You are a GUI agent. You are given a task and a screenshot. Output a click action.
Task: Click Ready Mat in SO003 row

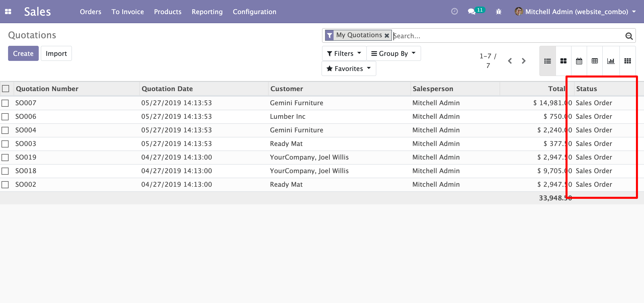(286, 144)
